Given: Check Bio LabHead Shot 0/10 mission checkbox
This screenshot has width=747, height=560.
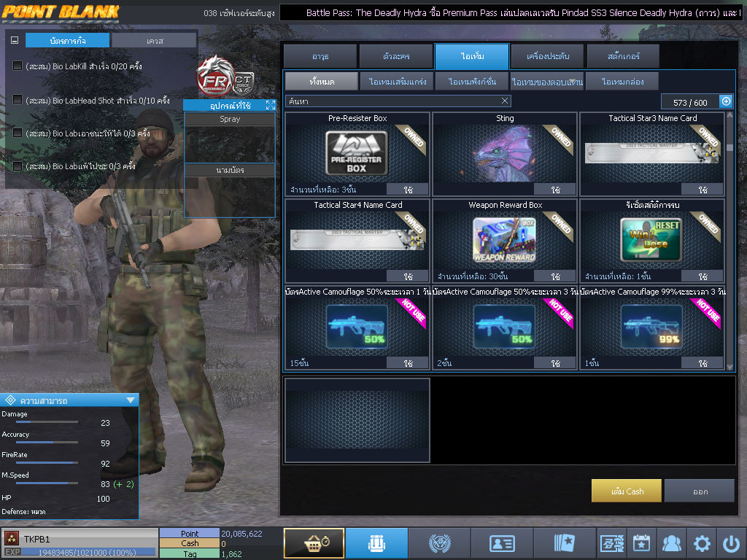Looking at the screenshot, I should pyautogui.click(x=18, y=99).
